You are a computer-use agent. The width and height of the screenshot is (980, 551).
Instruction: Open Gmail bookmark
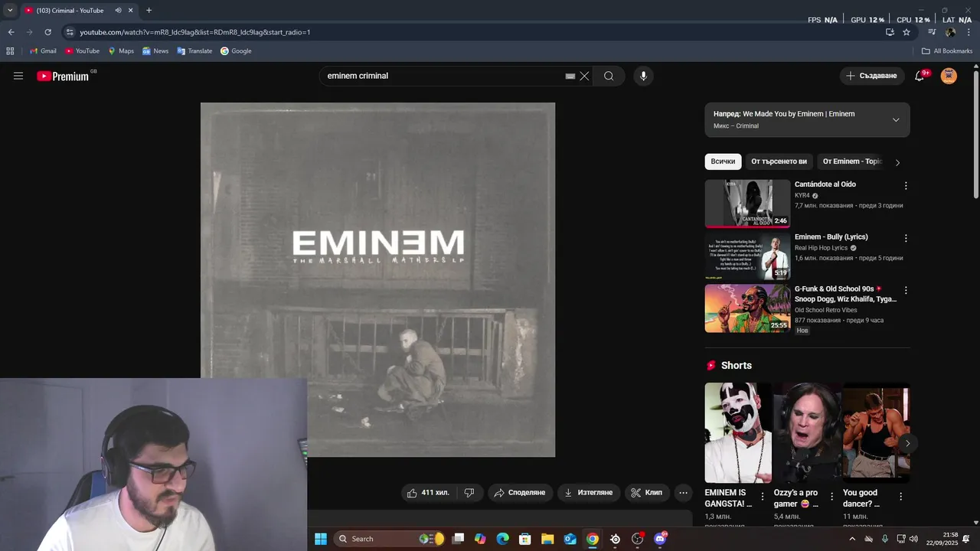(x=43, y=51)
